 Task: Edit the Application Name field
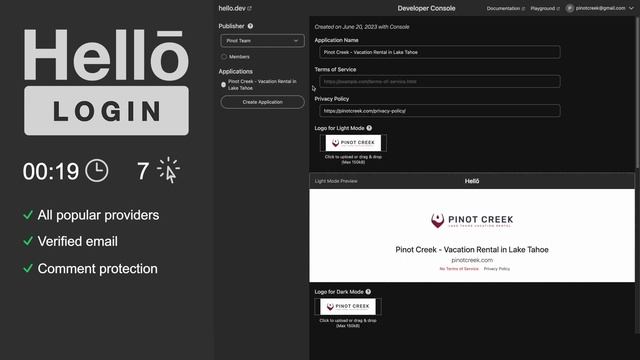click(x=440, y=52)
